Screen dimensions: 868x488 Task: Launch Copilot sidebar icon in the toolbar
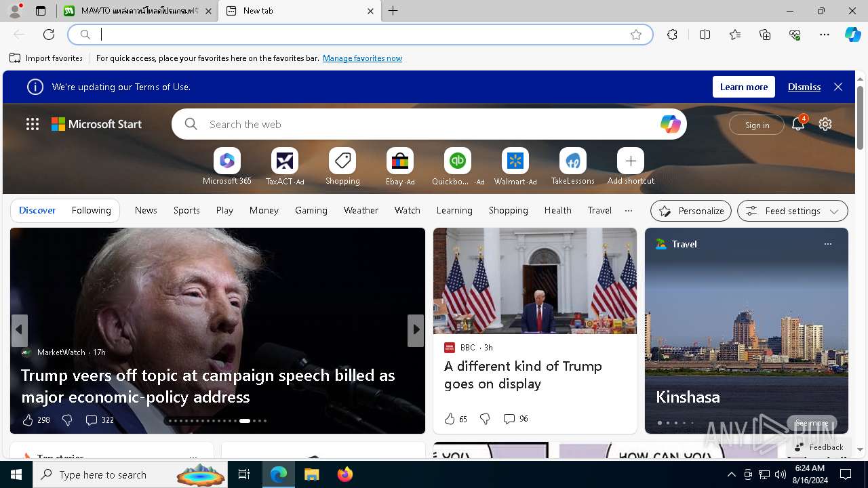[x=853, y=35]
